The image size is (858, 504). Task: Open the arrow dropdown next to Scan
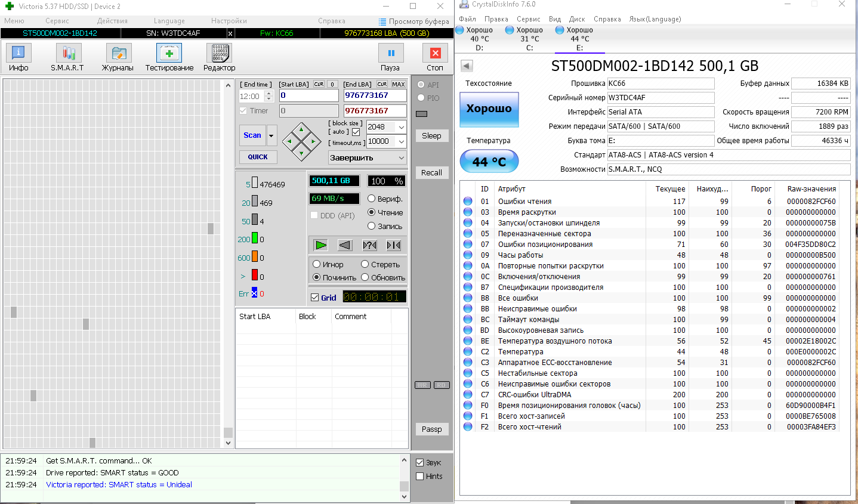point(271,135)
